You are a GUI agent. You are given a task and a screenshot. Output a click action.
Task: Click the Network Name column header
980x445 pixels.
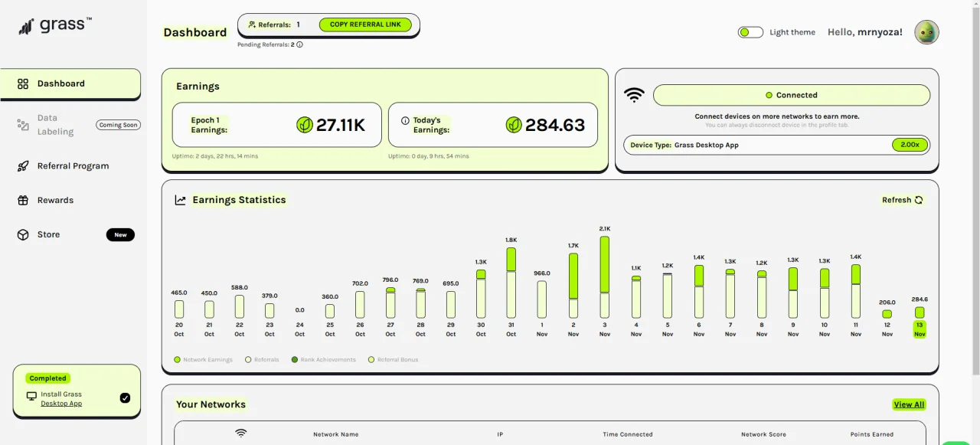pyautogui.click(x=336, y=434)
